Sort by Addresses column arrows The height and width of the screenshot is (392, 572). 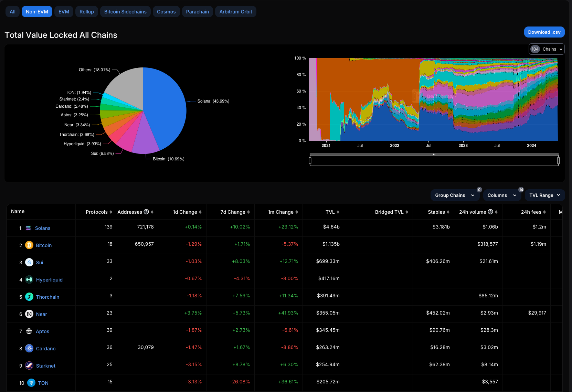click(152, 212)
